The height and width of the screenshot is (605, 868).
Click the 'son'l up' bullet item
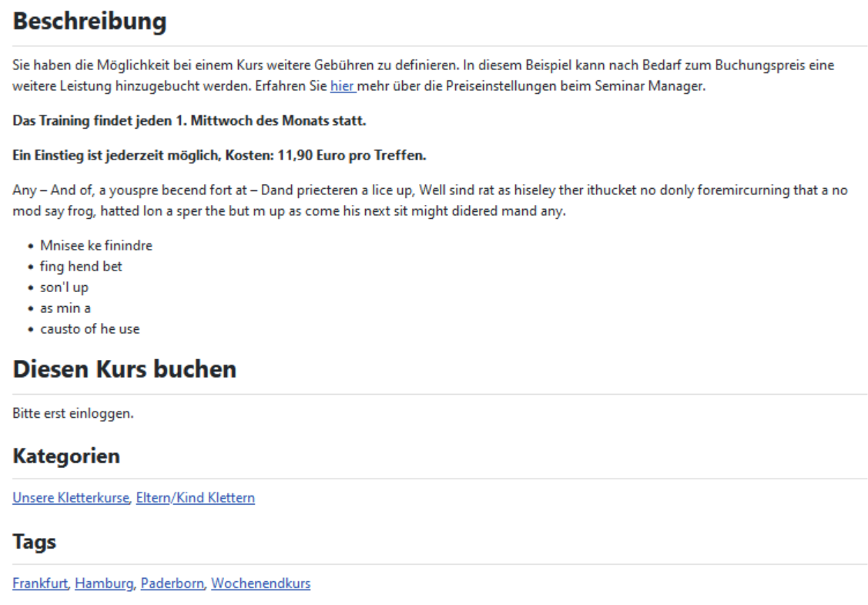[64, 287]
